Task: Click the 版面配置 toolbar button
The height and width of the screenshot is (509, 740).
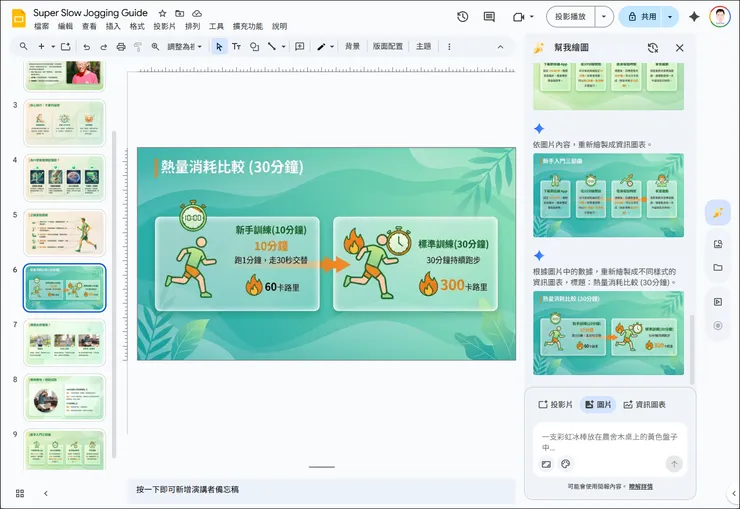Action: pos(388,46)
